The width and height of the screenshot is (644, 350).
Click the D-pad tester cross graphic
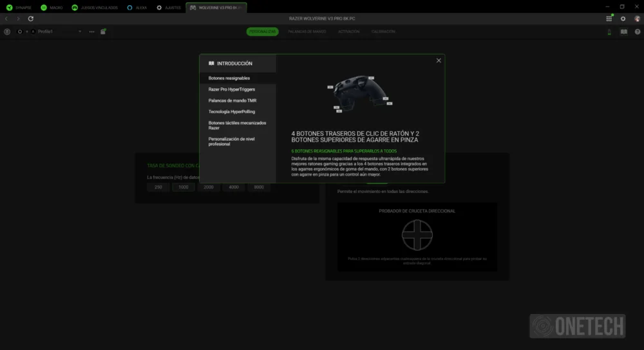click(x=417, y=235)
